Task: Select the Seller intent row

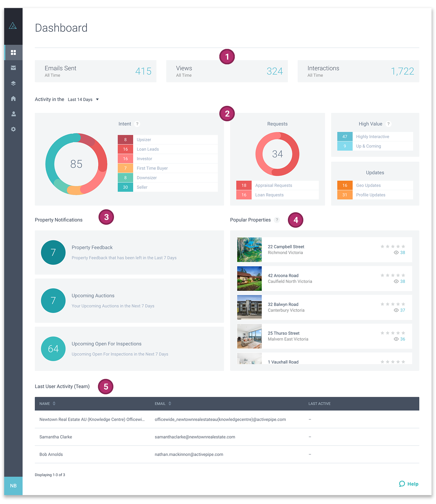Action: pos(168,187)
